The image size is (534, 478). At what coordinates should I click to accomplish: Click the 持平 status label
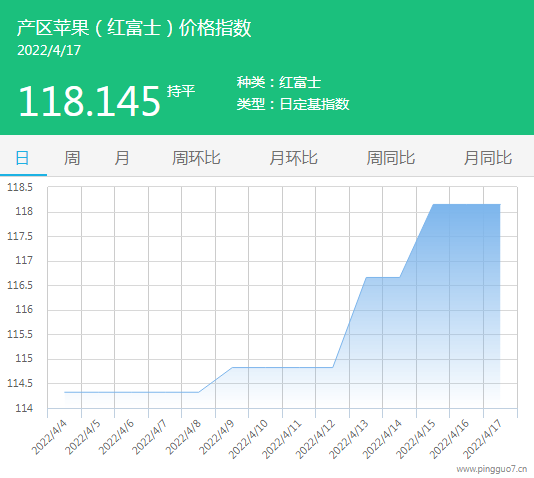pos(181,91)
